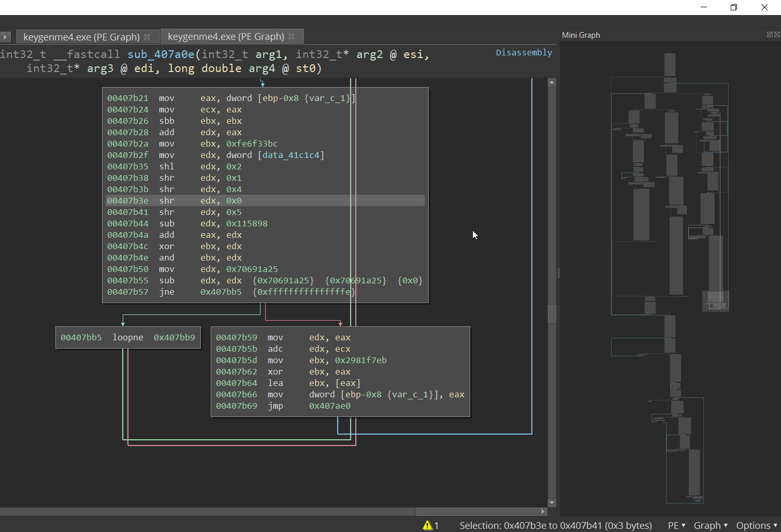Click the tab bar left arrow button
The width and height of the screenshot is (781, 532).
point(5,37)
